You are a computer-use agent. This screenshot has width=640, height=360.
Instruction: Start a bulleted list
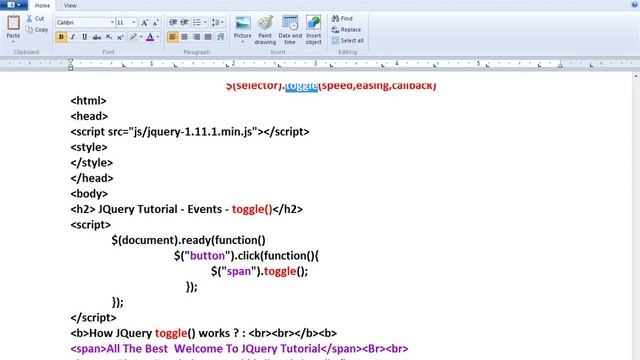(197, 22)
